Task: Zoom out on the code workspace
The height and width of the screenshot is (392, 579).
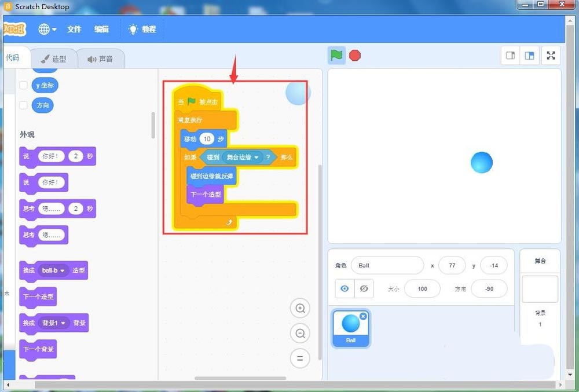Action: click(x=300, y=334)
